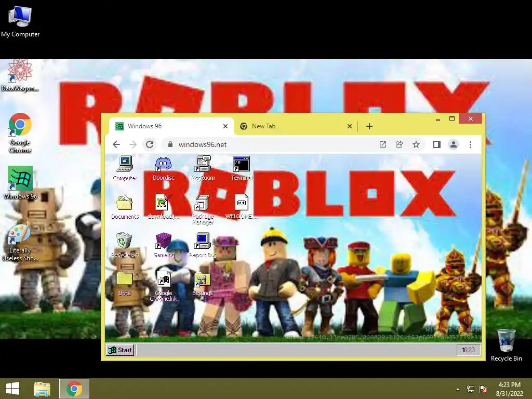Screen dimensions: 532x399
Task: Select the host desktop Recycle Bin
Action: click(x=506, y=345)
